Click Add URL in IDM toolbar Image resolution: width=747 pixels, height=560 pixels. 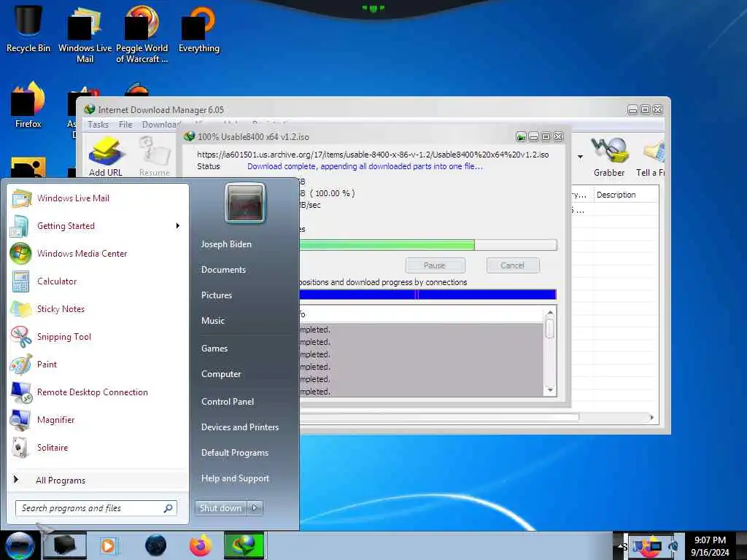click(x=105, y=156)
